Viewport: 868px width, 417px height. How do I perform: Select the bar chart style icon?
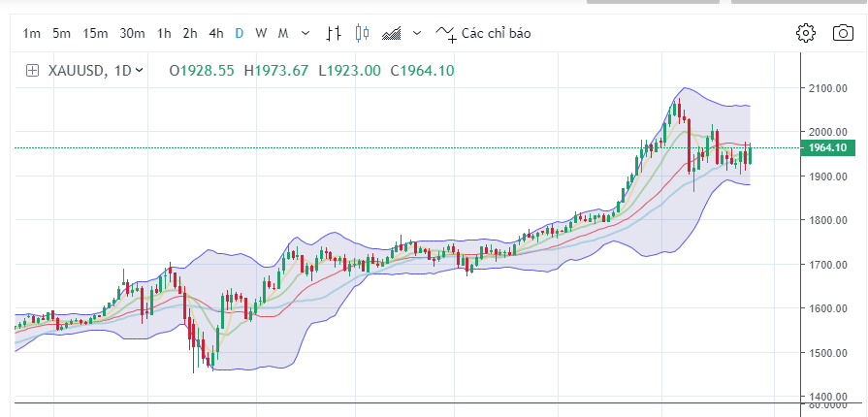tap(334, 33)
